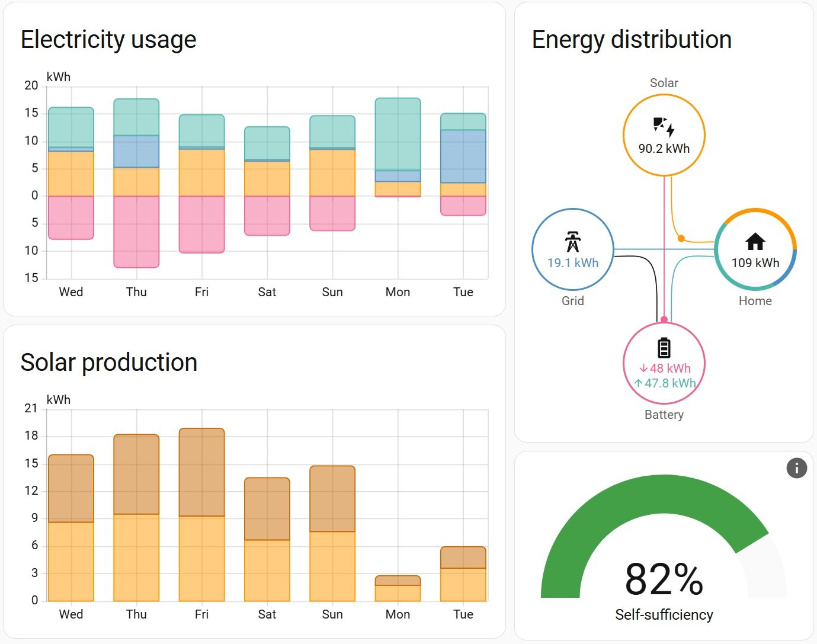Click the Sat teal segment in Electricity usage
The width and height of the screenshot is (817, 644).
(267, 143)
